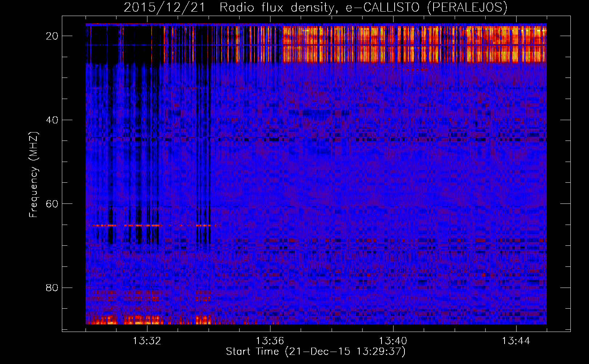Click the "Frequency (MHZ)" axis label
Viewport: 589px width, 364px height.
33,175
